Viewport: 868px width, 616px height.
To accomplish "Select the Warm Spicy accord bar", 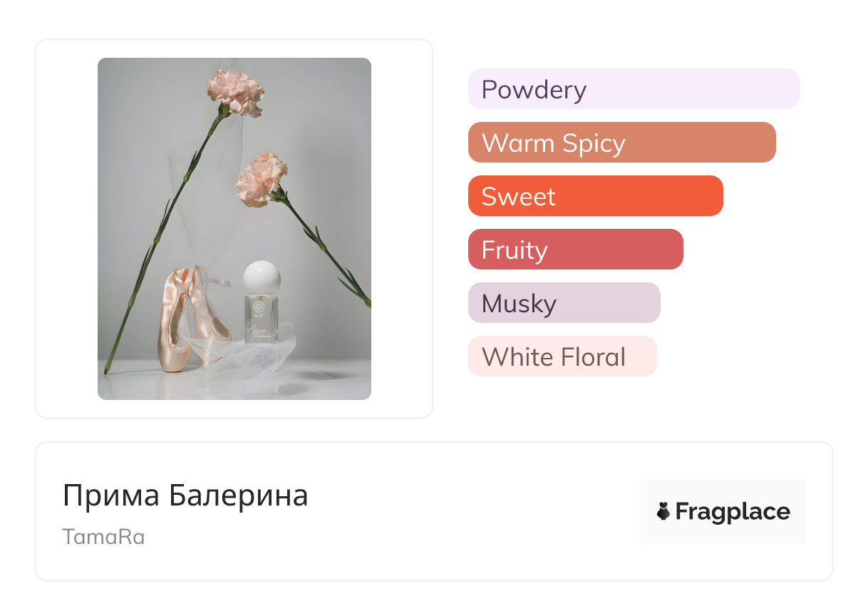I will pos(621,143).
